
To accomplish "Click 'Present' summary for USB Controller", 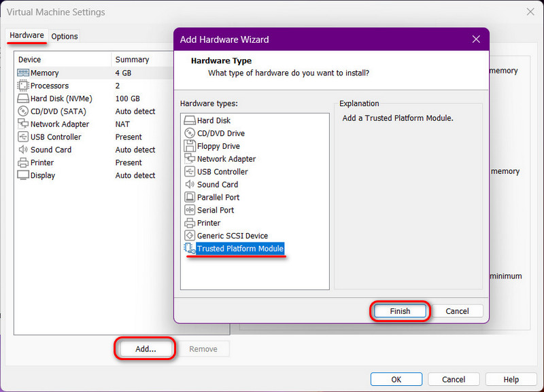I will 129,137.
